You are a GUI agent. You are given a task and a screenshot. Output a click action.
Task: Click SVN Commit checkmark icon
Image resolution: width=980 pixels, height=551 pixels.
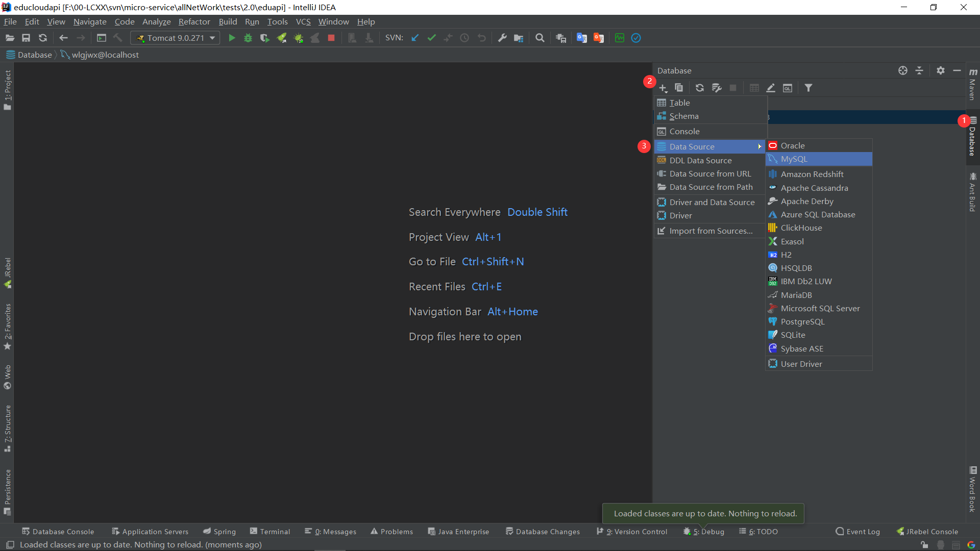click(432, 38)
